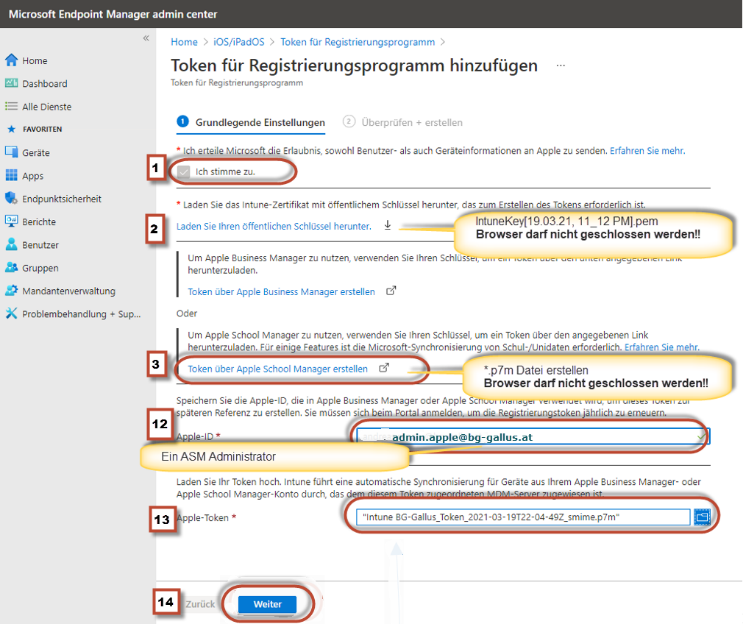Click the Geräte devices icon
The image size is (743, 624).
[x=12, y=153]
